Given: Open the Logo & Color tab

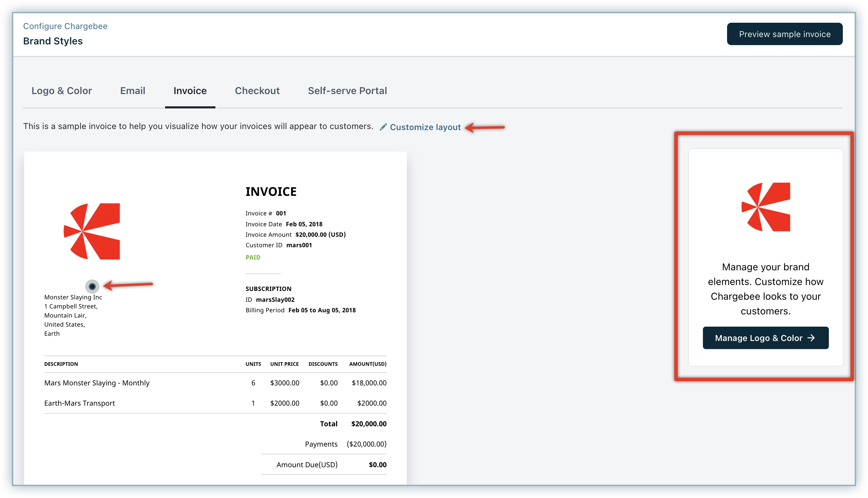Looking at the screenshot, I should click(x=62, y=91).
